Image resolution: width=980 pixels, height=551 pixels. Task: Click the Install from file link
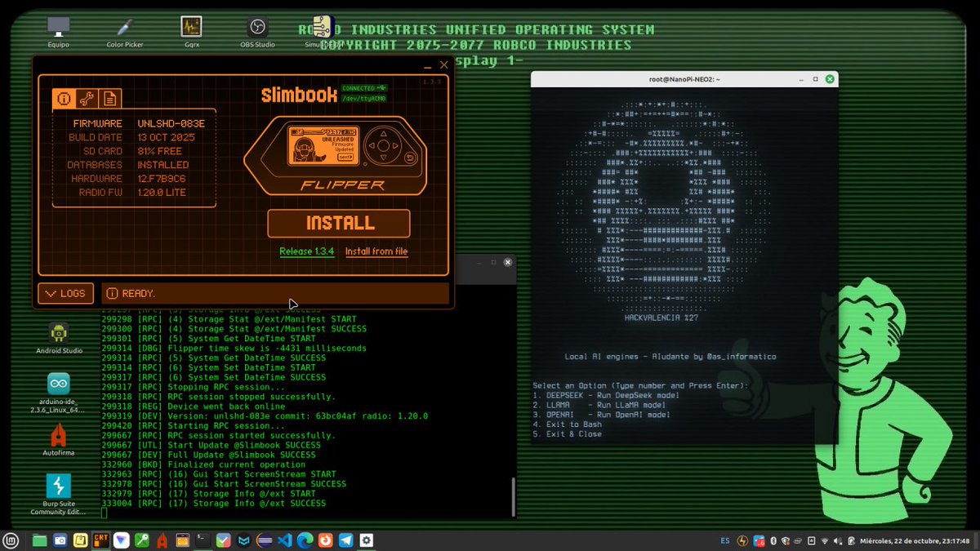pos(376,251)
